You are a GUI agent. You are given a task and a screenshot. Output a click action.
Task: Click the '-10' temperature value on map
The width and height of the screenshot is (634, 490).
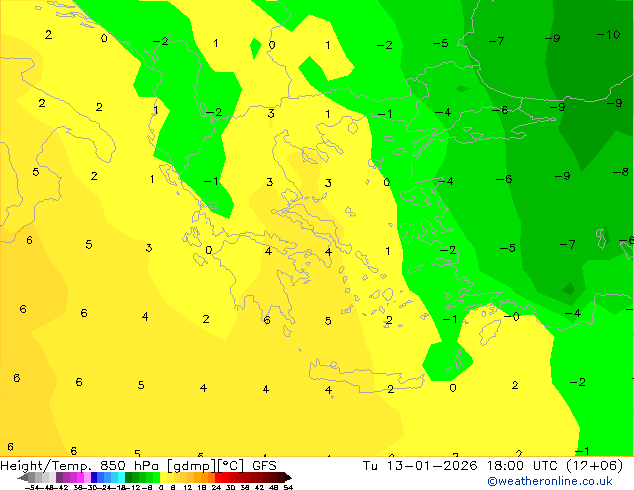[608, 35]
